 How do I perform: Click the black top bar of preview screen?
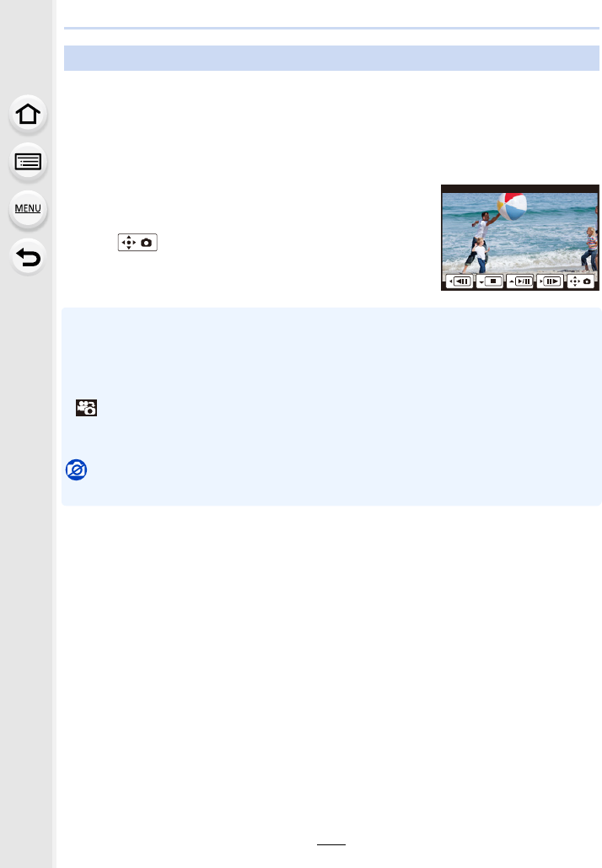click(520, 189)
